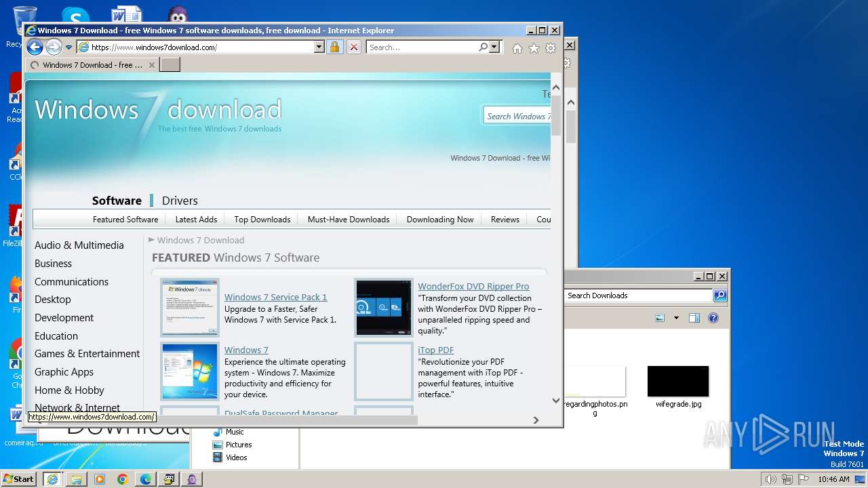Screen dimensions: 868x488
Task: Open Favorites star icon
Action: click(534, 48)
